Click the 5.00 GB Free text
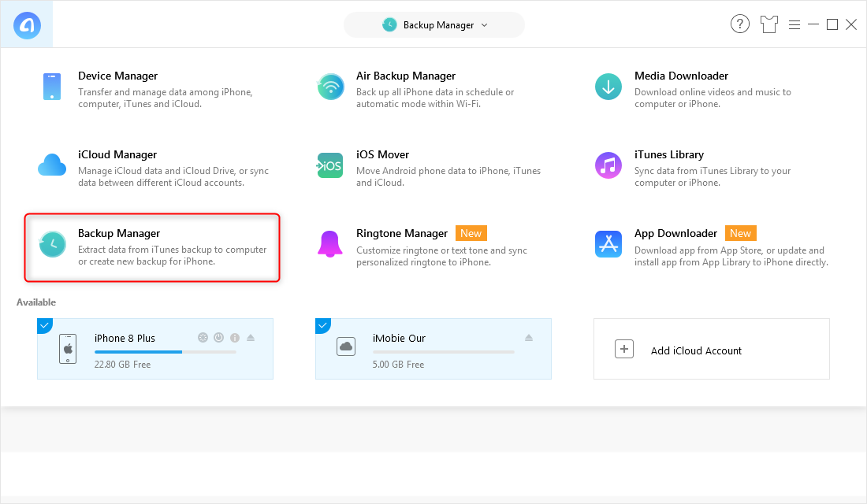 point(399,365)
